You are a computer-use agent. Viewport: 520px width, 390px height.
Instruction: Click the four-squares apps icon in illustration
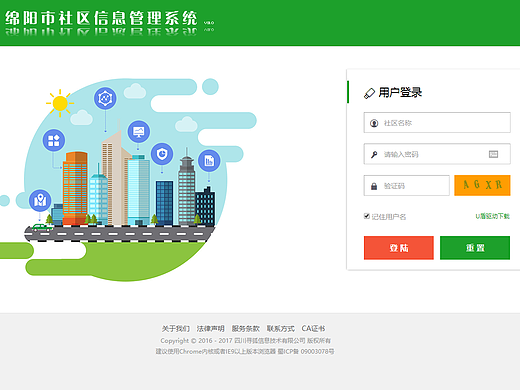point(54,140)
